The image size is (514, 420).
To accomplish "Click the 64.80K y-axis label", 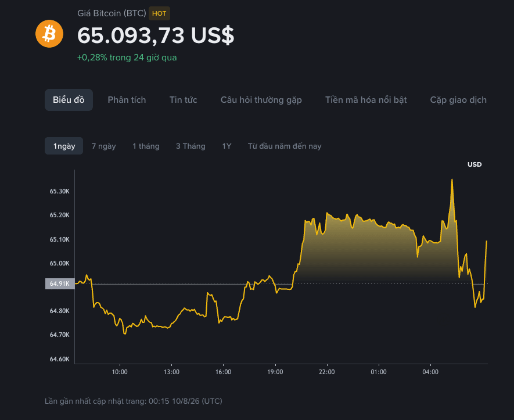I will point(60,311).
